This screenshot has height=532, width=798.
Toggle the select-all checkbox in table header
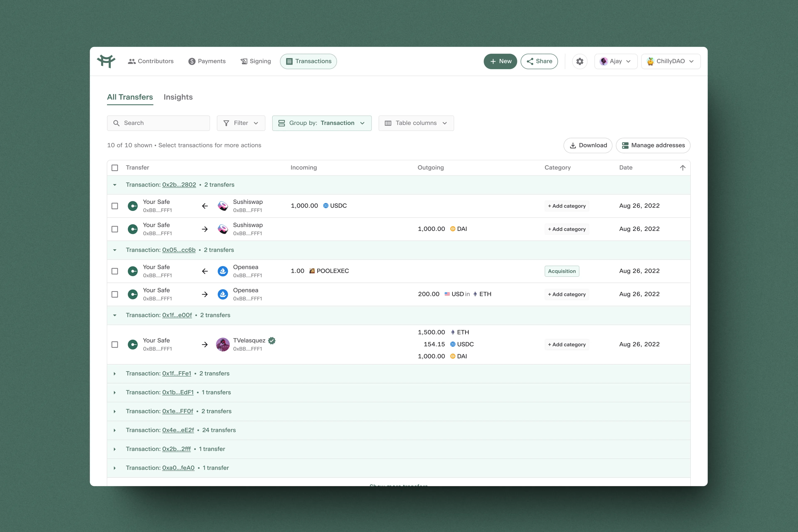coord(115,168)
